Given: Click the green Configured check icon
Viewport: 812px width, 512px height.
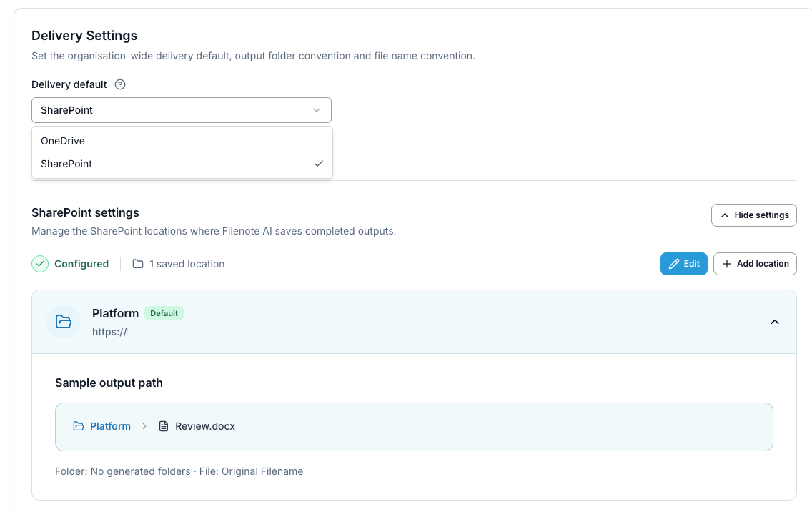Looking at the screenshot, I should 40,264.
